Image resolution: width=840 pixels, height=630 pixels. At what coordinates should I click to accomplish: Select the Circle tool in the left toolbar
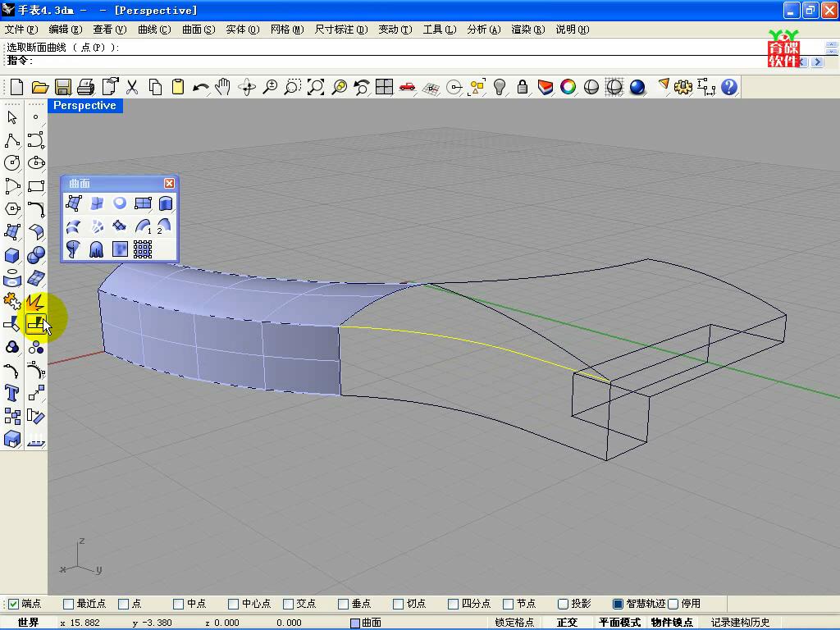point(11,163)
